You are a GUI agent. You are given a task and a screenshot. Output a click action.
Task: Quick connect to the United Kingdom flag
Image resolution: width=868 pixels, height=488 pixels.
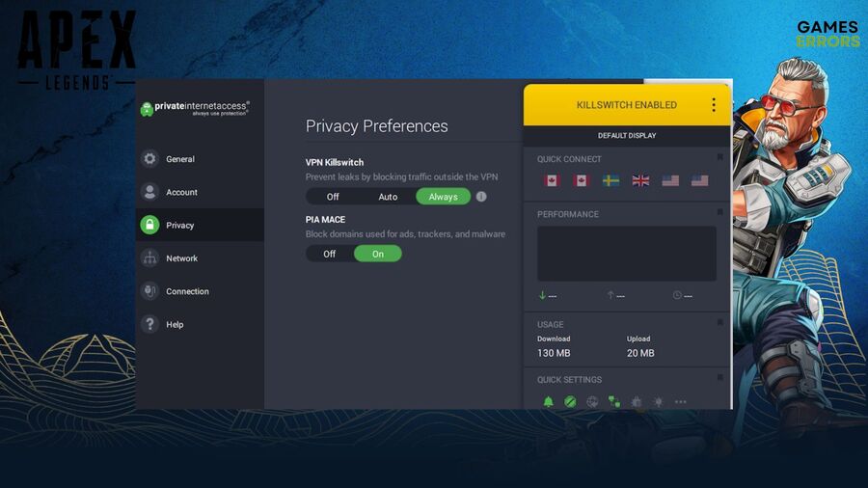tap(640, 181)
